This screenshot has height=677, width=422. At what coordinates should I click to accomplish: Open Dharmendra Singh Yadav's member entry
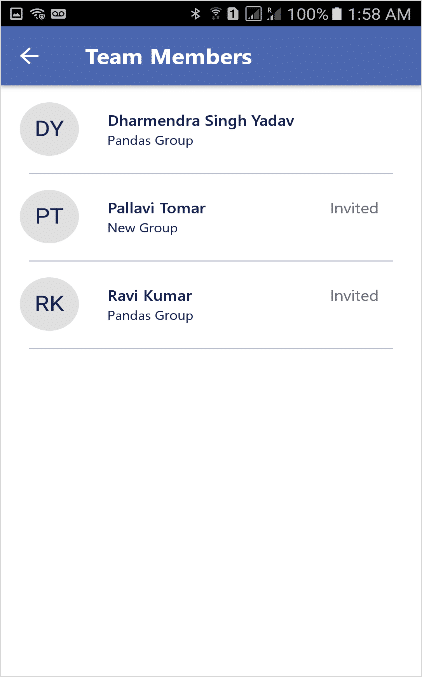point(211,130)
